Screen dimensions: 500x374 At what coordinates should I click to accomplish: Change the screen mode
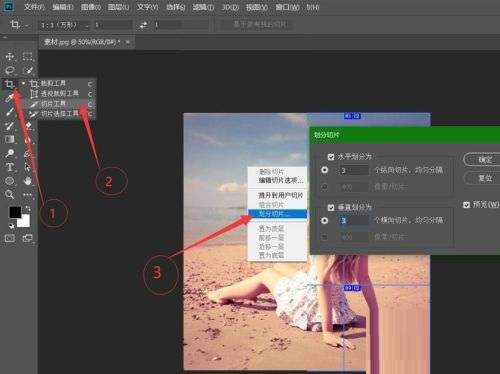27,238
